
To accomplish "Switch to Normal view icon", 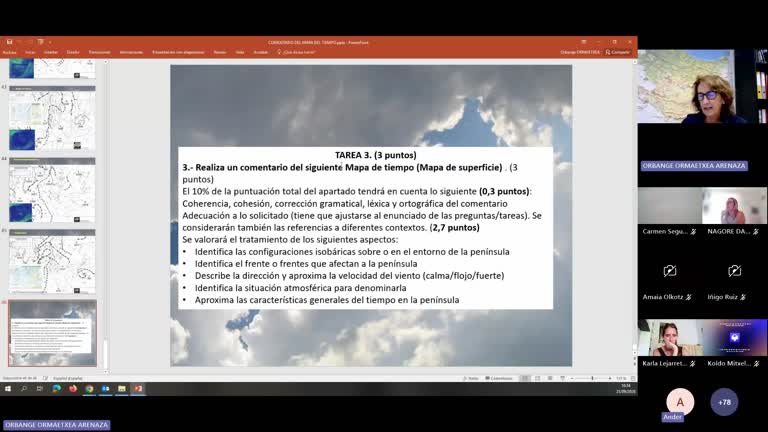I will [525, 378].
